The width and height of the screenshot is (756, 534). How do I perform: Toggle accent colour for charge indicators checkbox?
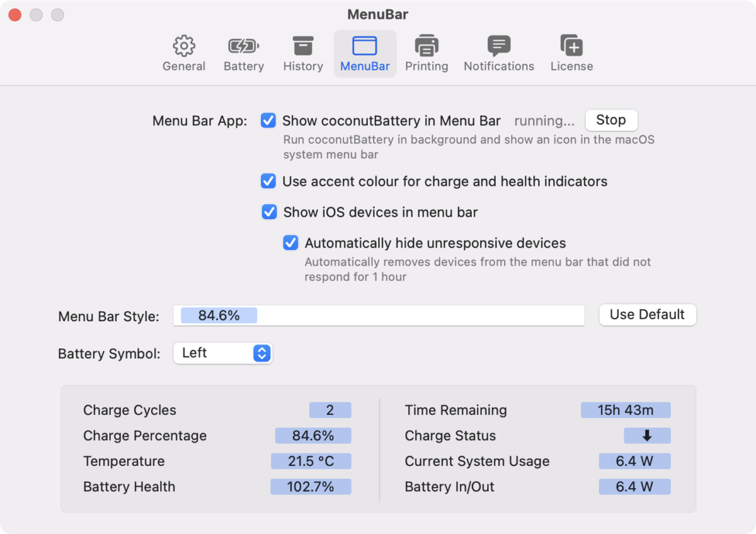[x=268, y=181]
